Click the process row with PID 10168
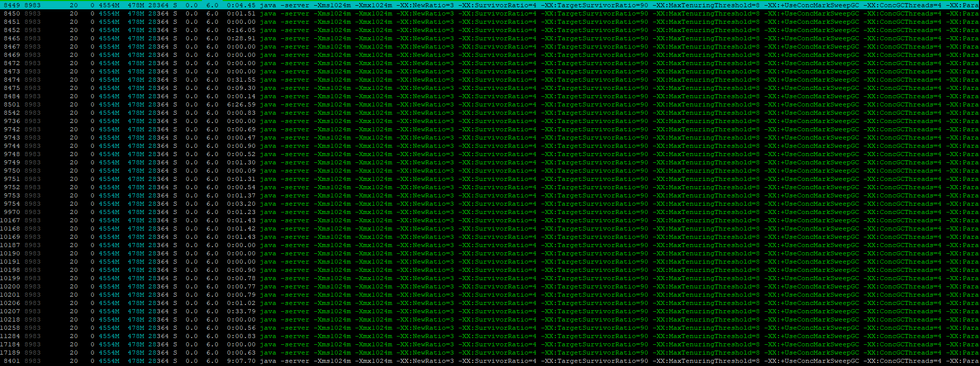Viewport: 980px width, 366px height. [x=490, y=228]
